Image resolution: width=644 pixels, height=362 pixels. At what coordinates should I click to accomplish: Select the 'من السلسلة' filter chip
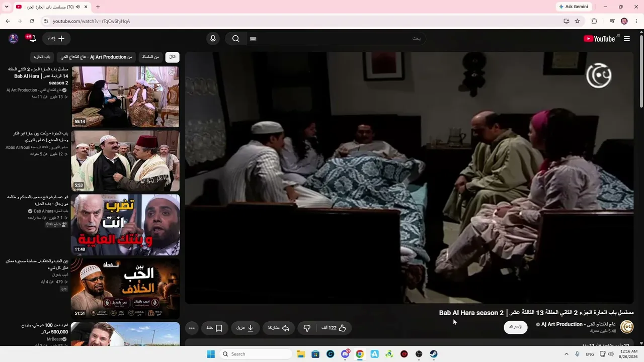pos(150,57)
